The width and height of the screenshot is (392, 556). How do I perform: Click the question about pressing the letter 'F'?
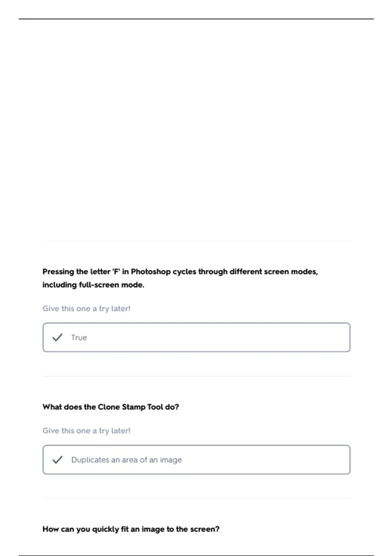tap(180, 278)
